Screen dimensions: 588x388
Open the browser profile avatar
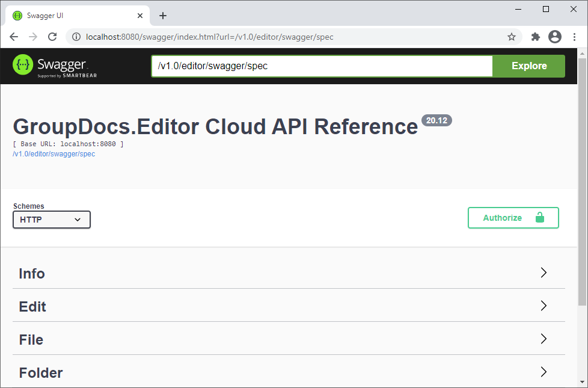click(555, 37)
